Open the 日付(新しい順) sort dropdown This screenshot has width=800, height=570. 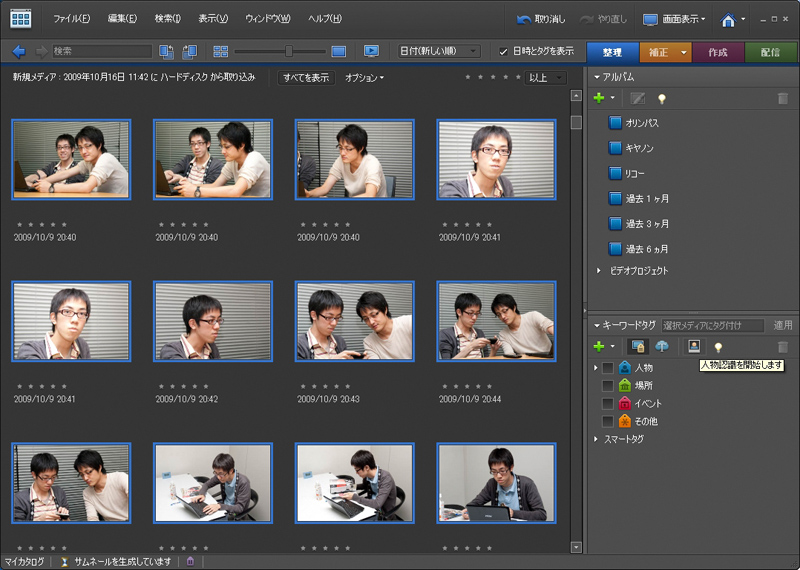(x=439, y=51)
